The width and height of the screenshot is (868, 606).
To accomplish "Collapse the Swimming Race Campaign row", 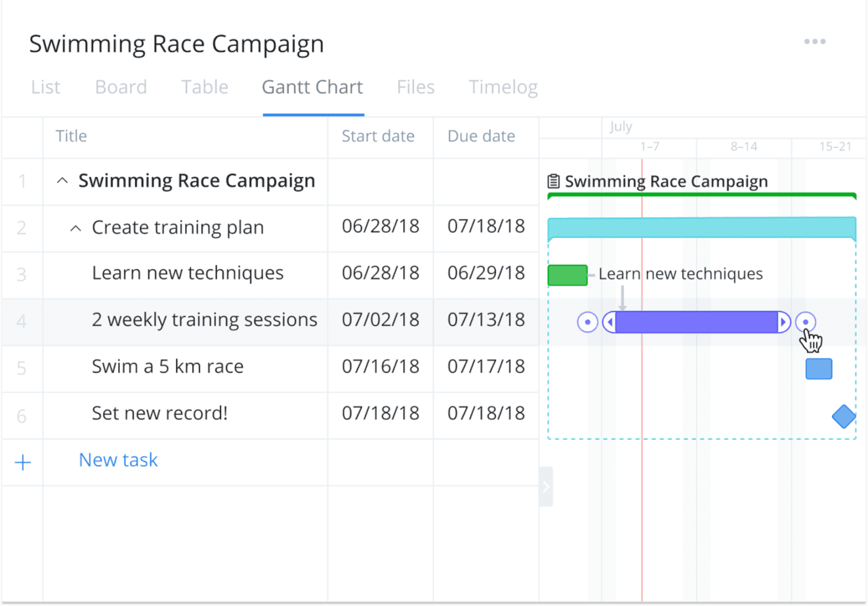I will click(62, 180).
